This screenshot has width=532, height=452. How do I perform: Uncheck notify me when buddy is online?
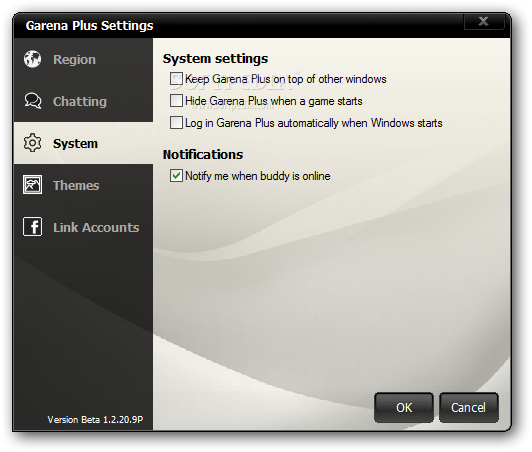(x=176, y=176)
